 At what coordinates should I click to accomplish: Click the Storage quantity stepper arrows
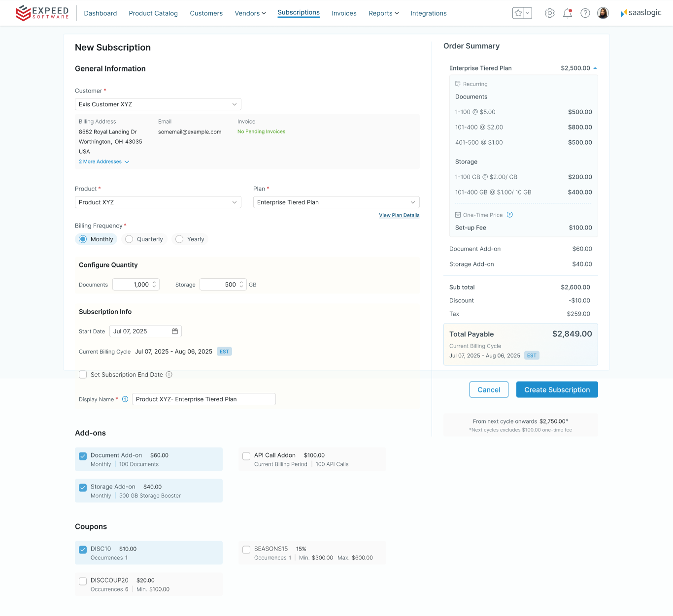(241, 285)
